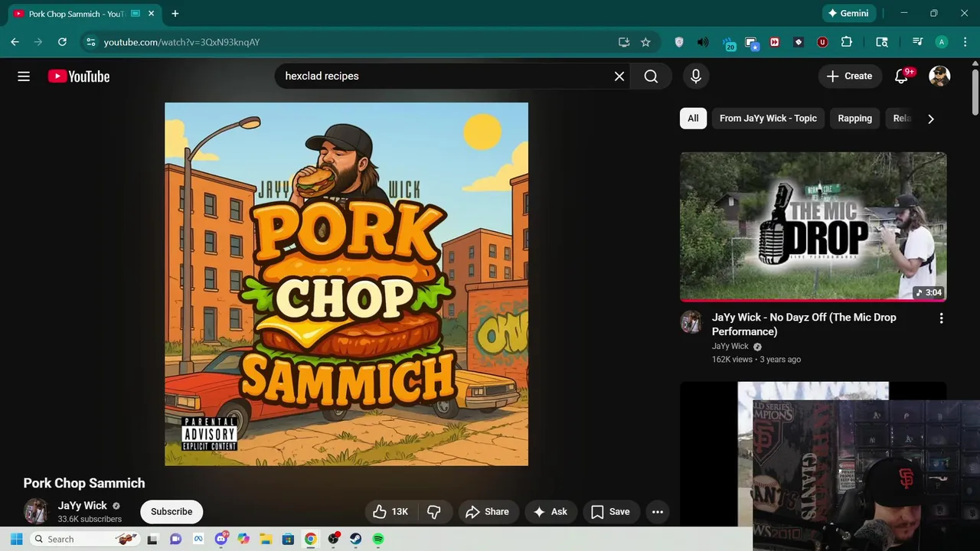This screenshot has width=980, height=551.
Task: Click the search magnifier button
Action: pyautogui.click(x=651, y=76)
